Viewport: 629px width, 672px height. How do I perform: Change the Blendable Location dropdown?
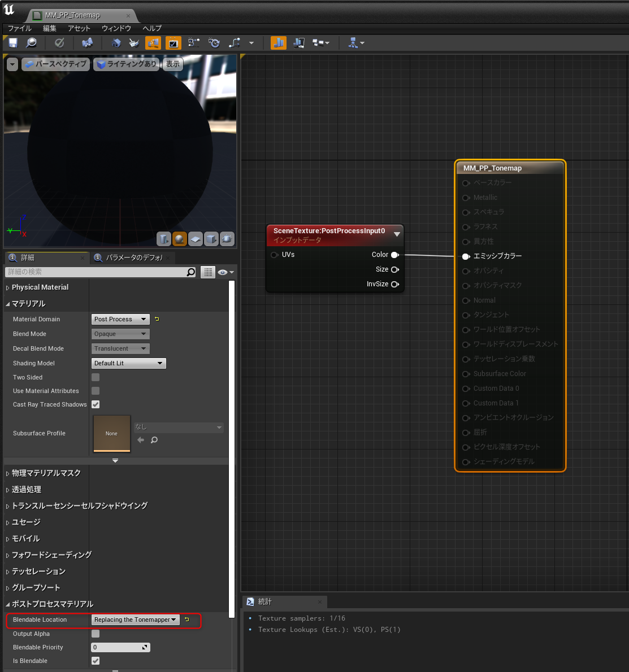pos(135,619)
